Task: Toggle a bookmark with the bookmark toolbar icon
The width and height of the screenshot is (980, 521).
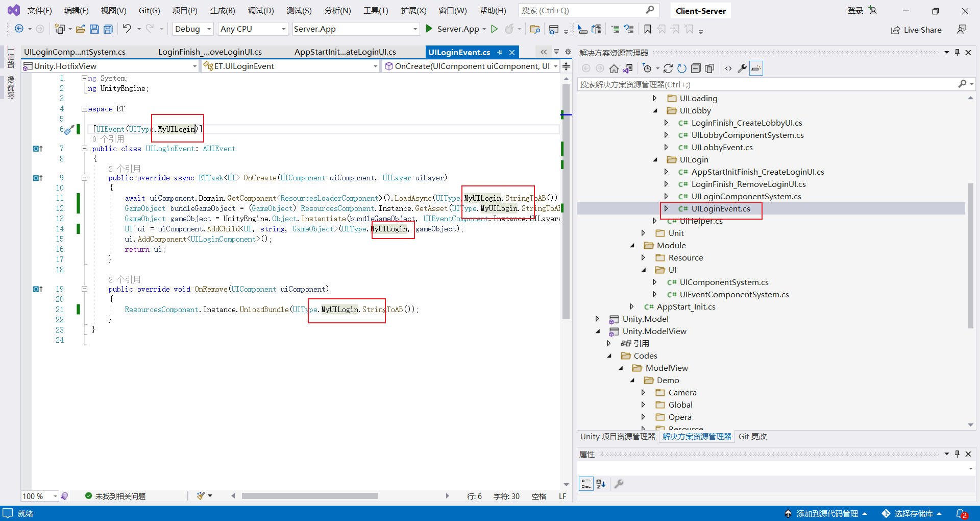Action: pyautogui.click(x=647, y=29)
